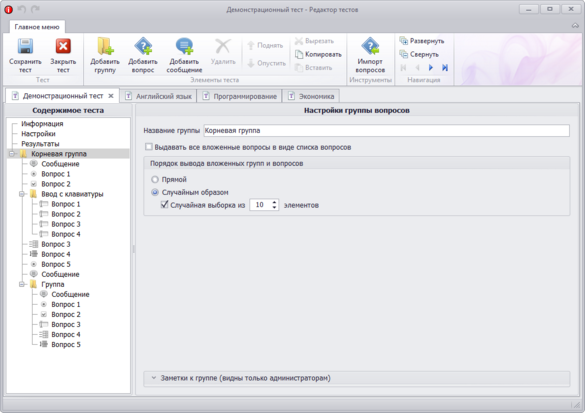The image size is (585, 413).
Task: Click the Развернуть expand-all icon
Action: pyautogui.click(x=403, y=41)
